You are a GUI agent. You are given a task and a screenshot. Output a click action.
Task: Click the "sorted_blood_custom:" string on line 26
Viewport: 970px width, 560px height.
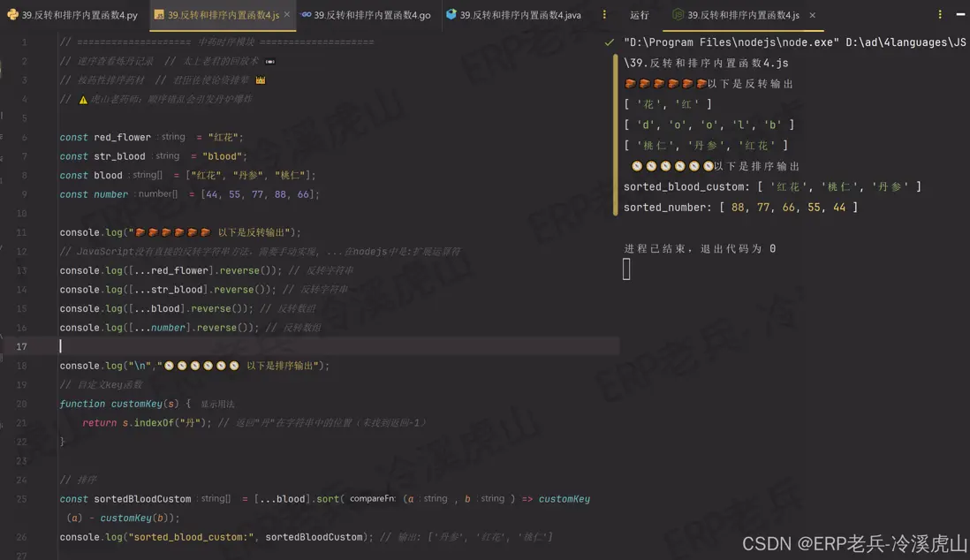pos(191,537)
